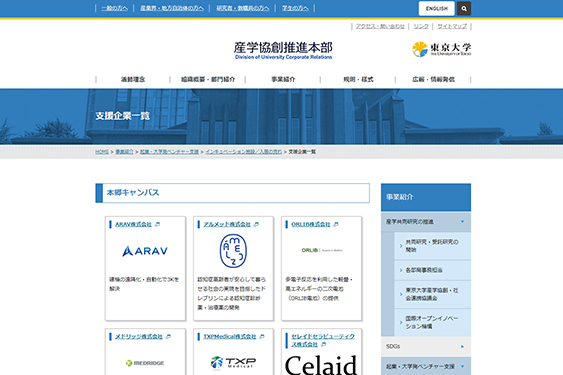Open the external-link icon beside ORLIB株式会社

[x=336, y=224]
